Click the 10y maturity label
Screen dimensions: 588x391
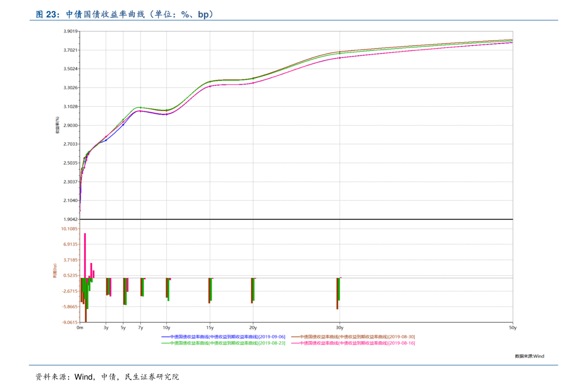tap(166, 328)
